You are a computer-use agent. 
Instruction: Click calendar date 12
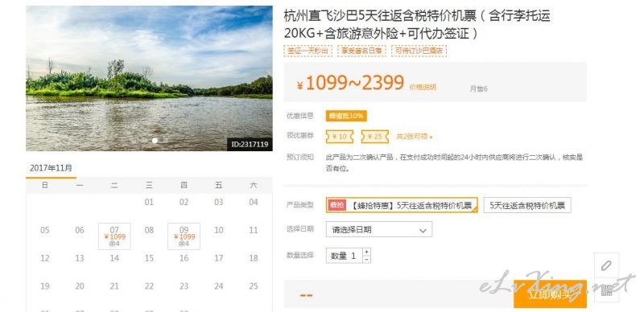tap(45, 258)
